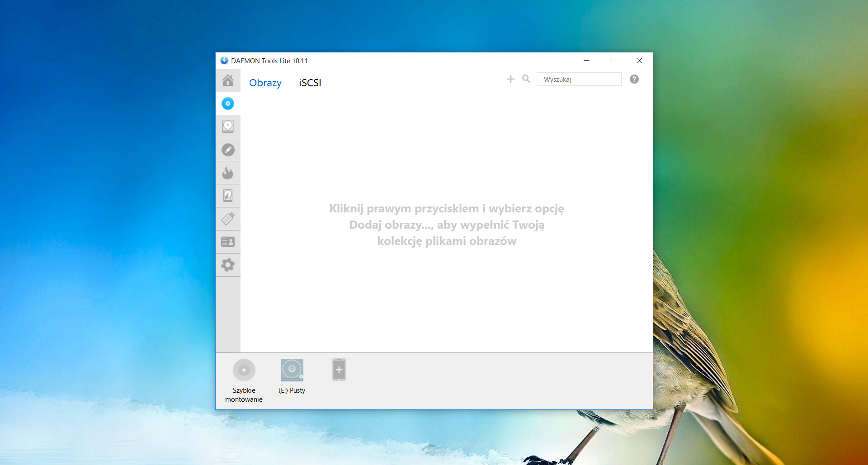Open the disc burning (flame) tool
868x465 pixels.
[x=228, y=173]
